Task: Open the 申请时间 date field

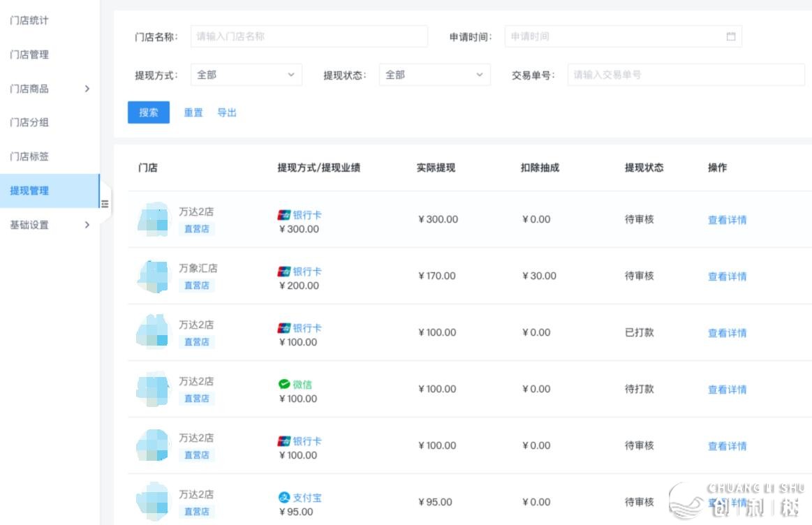Action: coord(623,36)
